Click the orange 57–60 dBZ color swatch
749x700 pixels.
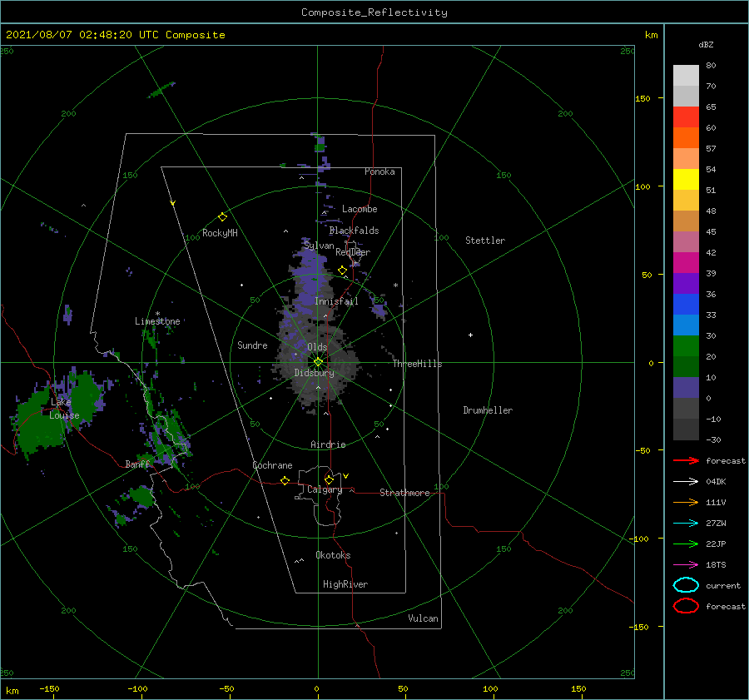coord(686,137)
